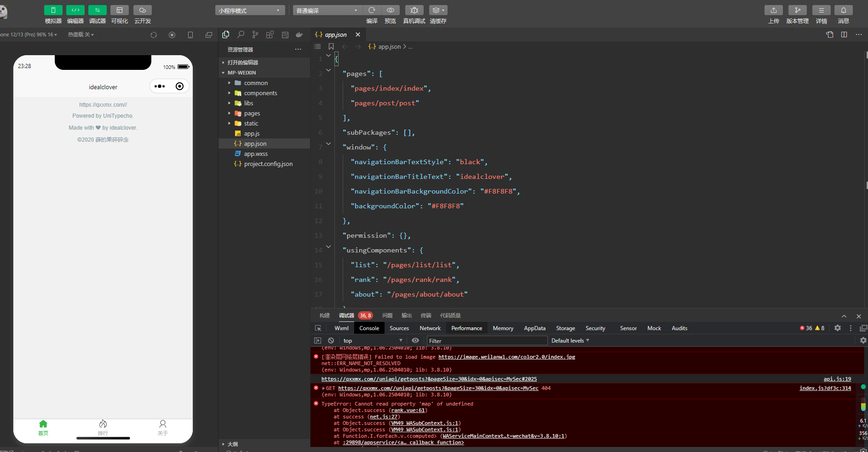The height and width of the screenshot is (452, 868).
Task: Open the rank.vue:61 source link
Action: [x=408, y=410]
